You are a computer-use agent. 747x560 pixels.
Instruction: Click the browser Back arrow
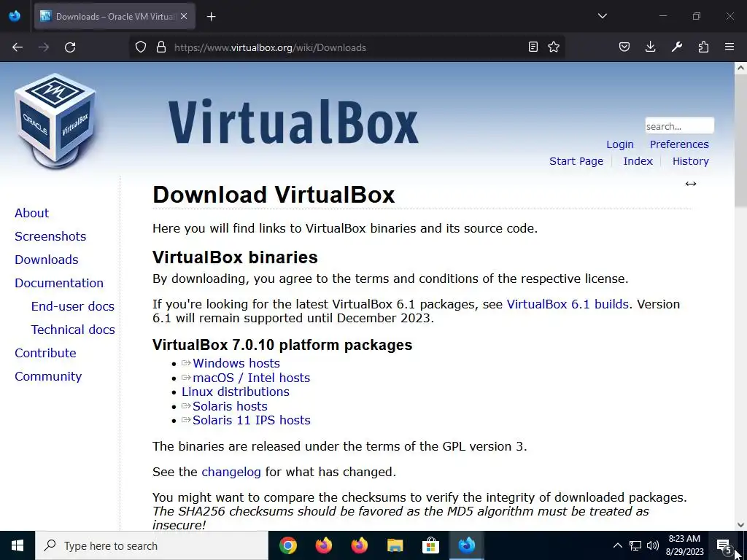coord(18,47)
